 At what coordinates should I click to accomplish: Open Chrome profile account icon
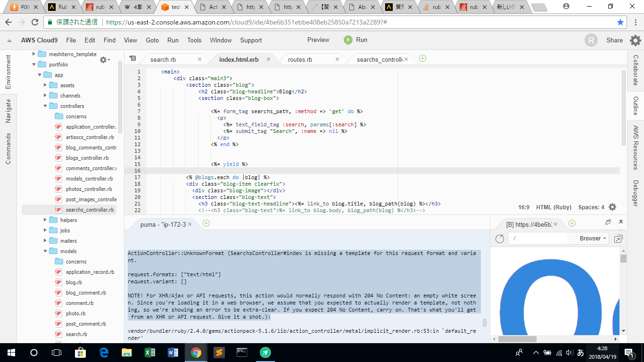566,6
